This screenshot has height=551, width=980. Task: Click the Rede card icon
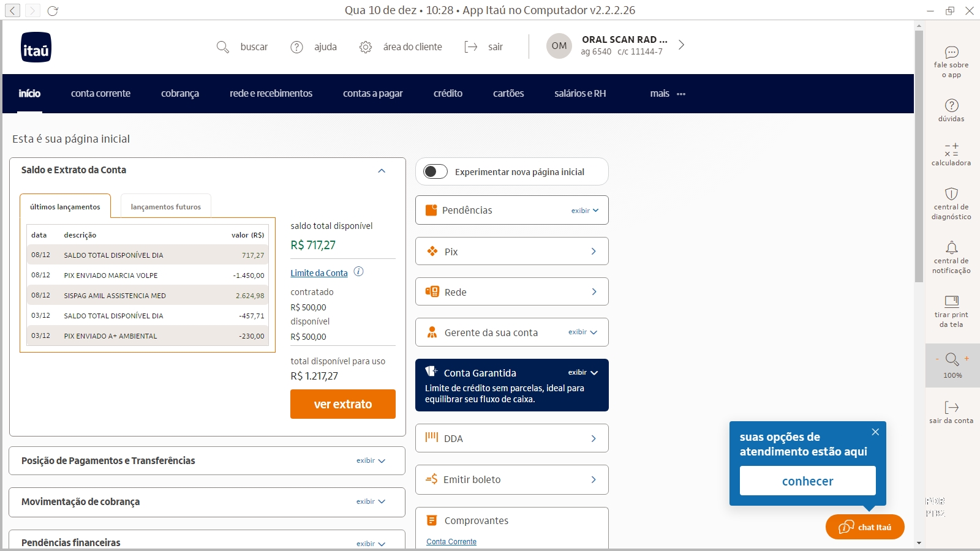click(x=432, y=291)
